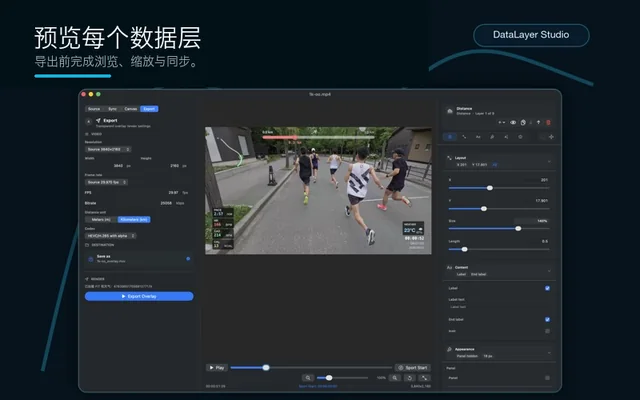Open the add-layer plus dropdown
Viewport: 640px width, 400px height.
(501, 122)
